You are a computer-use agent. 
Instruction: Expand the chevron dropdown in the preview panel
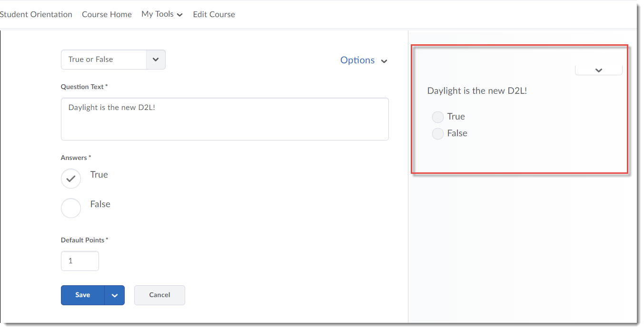pos(598,70)
